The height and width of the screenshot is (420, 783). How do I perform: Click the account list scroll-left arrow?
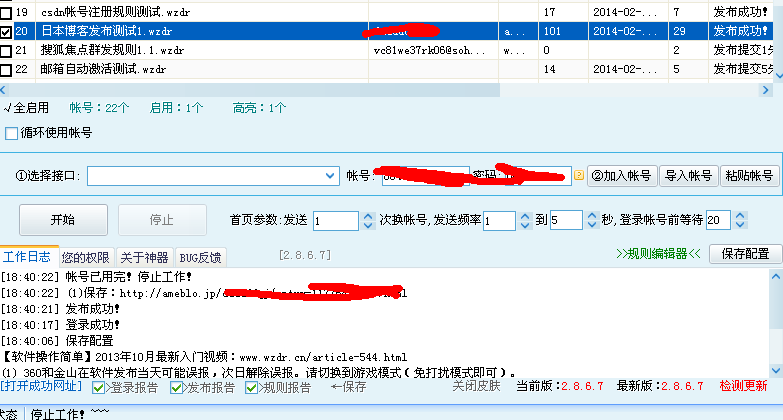click(3, 90)
